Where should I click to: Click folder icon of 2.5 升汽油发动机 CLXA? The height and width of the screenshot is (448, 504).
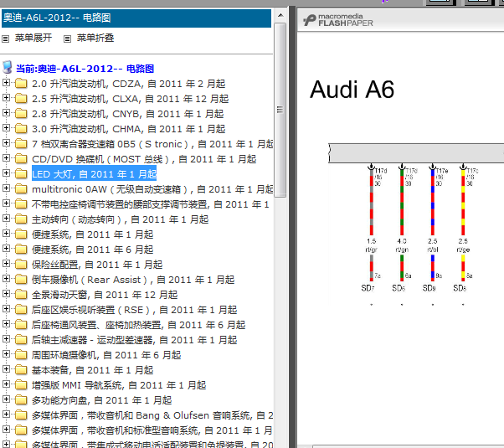21,99
